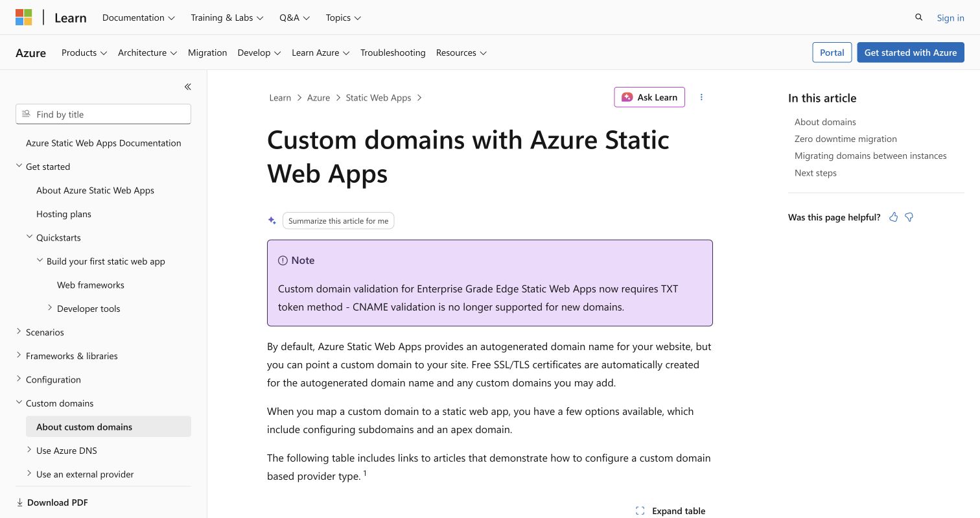Go to the Migration menu item
This screenshot has height=518, width=980.
(x=207, y=53)
